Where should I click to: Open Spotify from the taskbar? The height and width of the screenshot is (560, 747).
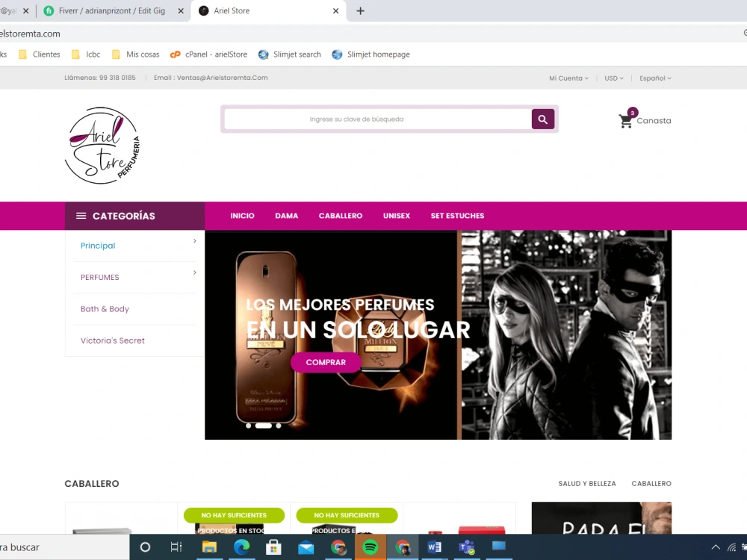click(371, 547)
